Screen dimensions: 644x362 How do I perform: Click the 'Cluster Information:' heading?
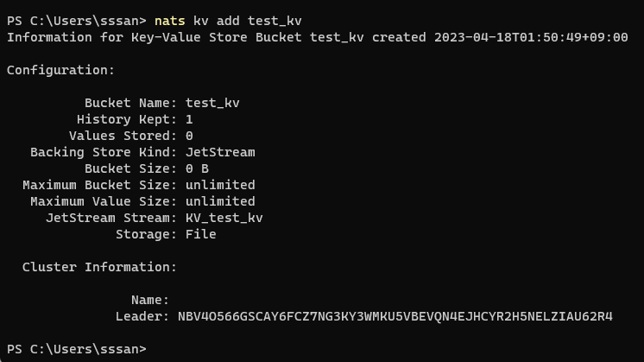click(99, 267)
